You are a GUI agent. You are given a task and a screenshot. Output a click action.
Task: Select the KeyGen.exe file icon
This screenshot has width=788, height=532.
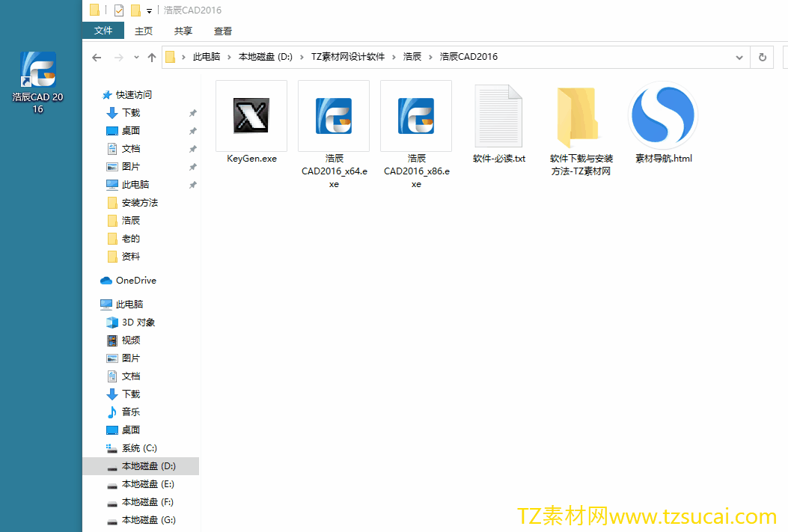click(x=251, y=115)
